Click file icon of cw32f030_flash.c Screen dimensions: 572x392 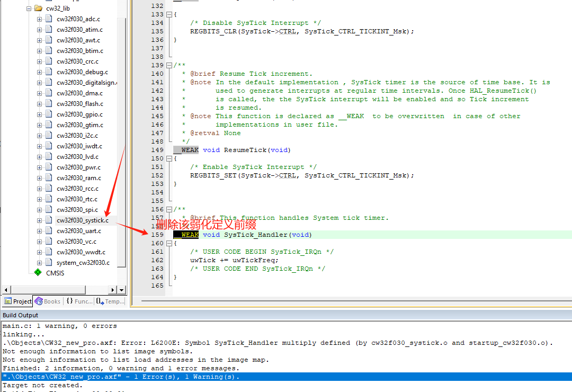pyautogui.click(x=49, y=103)
